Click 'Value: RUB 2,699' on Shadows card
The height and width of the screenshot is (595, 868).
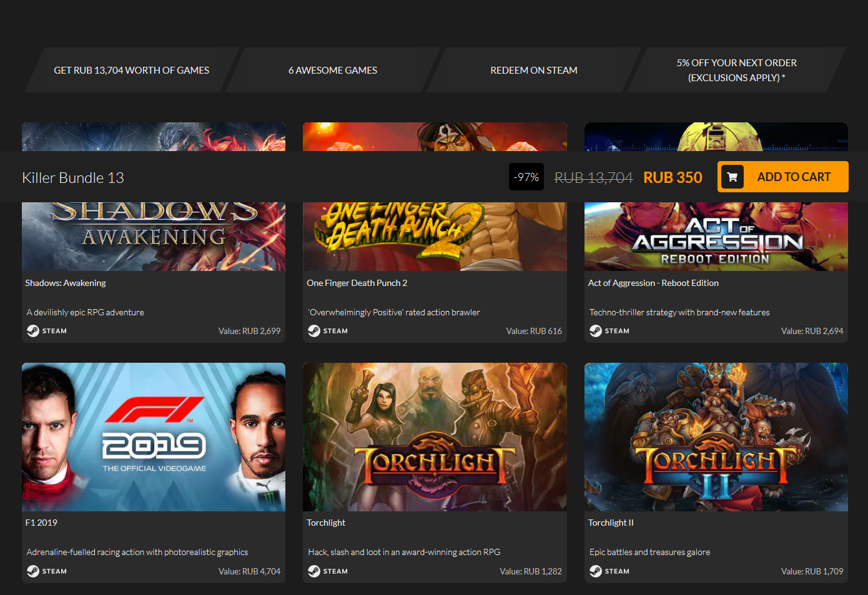pos(249,331)
